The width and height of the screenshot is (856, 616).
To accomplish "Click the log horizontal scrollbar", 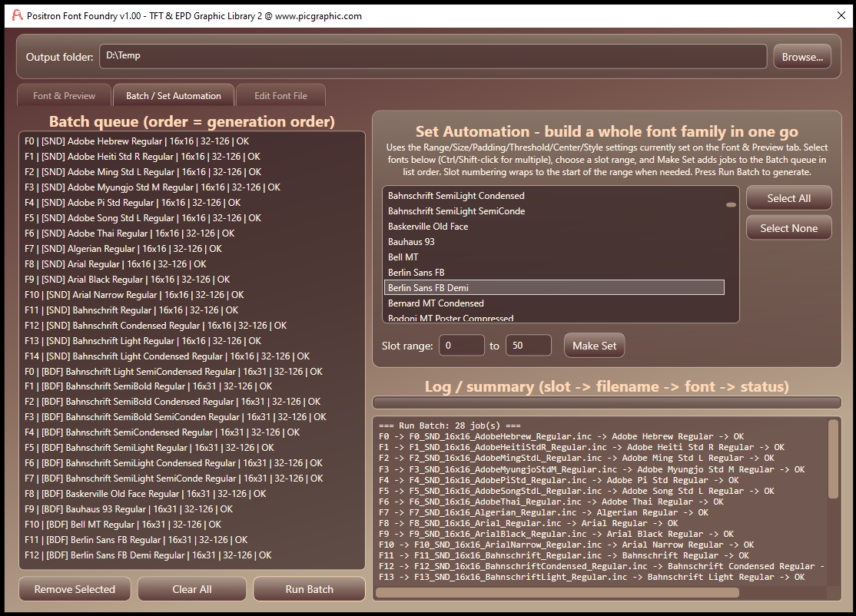I will pyautogui.click(x=557, y=592).
